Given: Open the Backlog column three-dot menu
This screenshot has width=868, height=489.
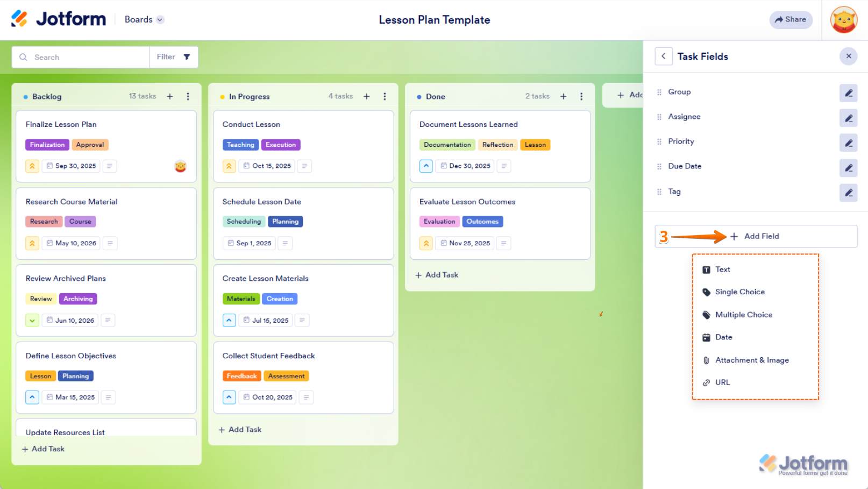Looking at the screenshot, I should [188, 96].
